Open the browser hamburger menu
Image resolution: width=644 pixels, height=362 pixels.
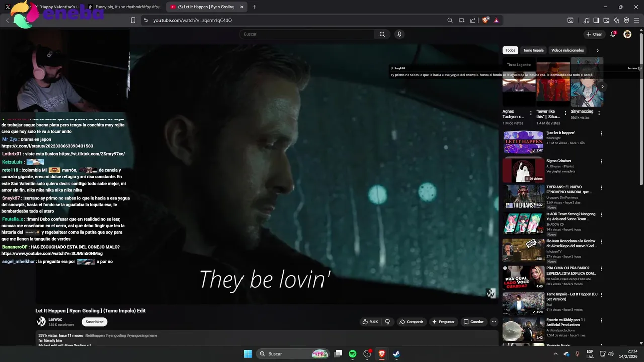(636, 20)
